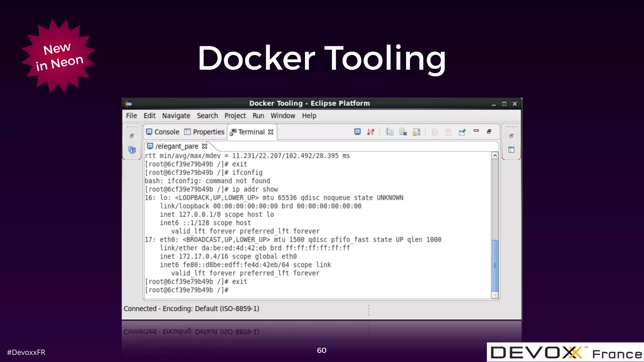Image resolution: width=644 pixels, height=362 pixels.
Task: Maximize the Eclipse Platform window
Action: pos(504,104)
